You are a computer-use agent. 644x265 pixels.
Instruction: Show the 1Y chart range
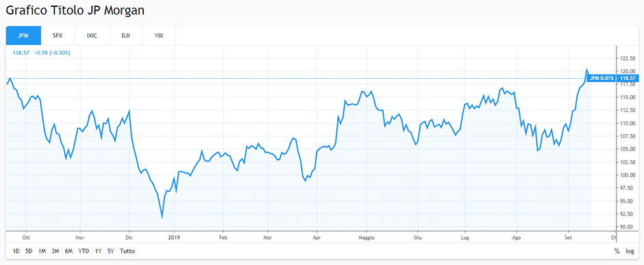98,251
